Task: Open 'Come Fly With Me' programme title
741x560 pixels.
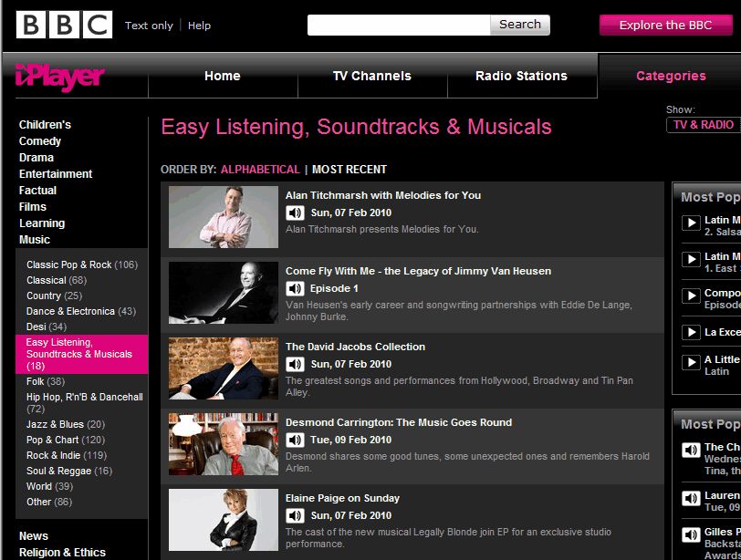Action: coord(418,271)
